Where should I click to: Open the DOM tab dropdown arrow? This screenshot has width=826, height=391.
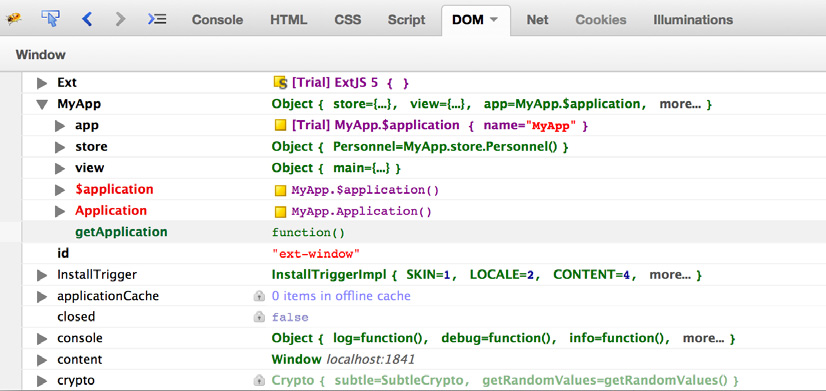tap(494, 20)
